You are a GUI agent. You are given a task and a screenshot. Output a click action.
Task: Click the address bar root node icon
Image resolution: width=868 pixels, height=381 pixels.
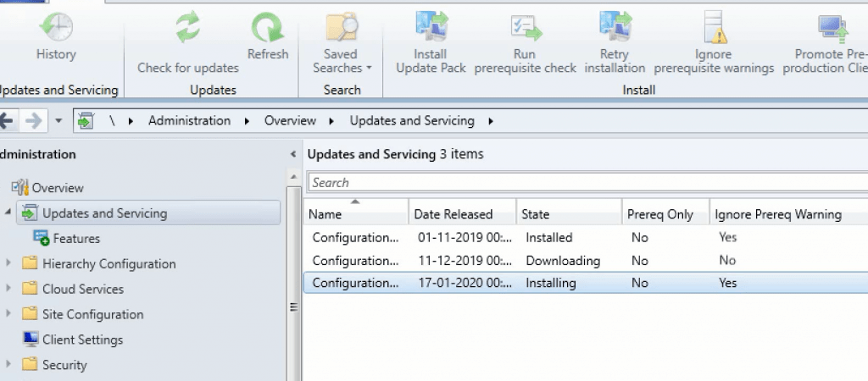(86, 120)
